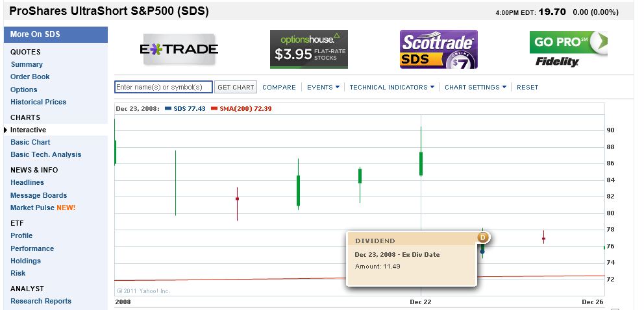Click the blue SDS legend marker
The height and width of the screenshot is (310, 644).
click(168, 109)
